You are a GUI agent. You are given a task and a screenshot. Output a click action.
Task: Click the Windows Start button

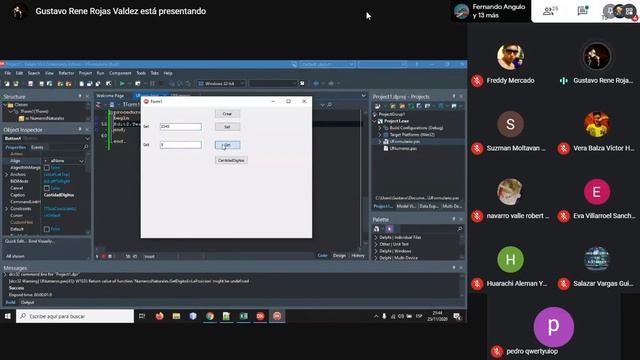(7, 316)
